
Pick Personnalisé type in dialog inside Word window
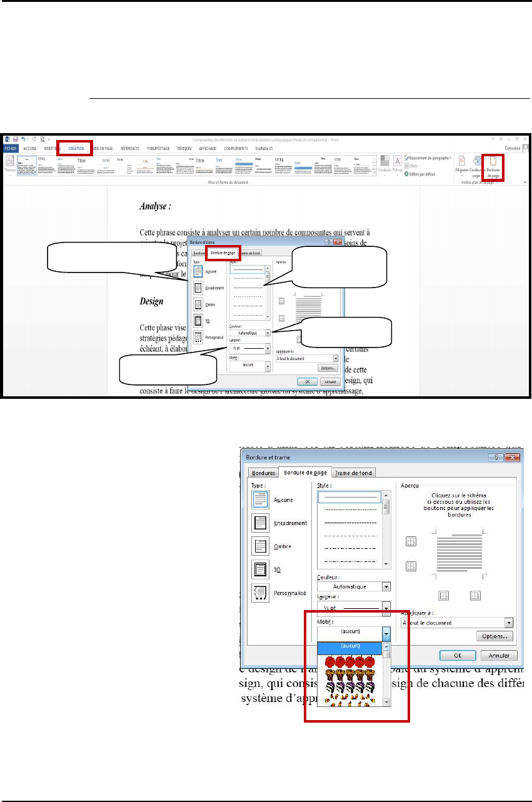point(198,337)
